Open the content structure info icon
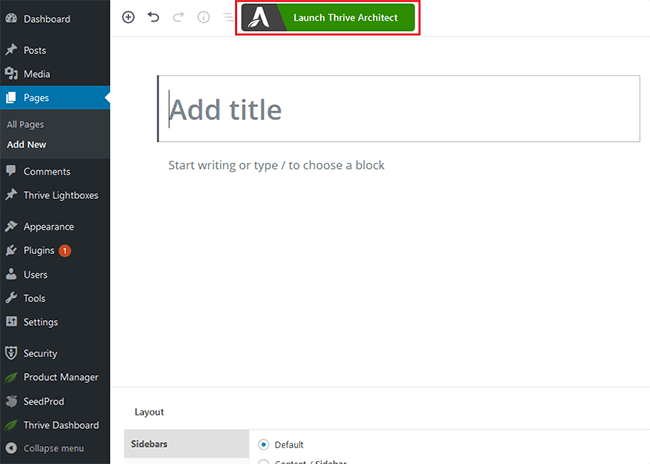650x464 pixels. (x=203, y=17)
